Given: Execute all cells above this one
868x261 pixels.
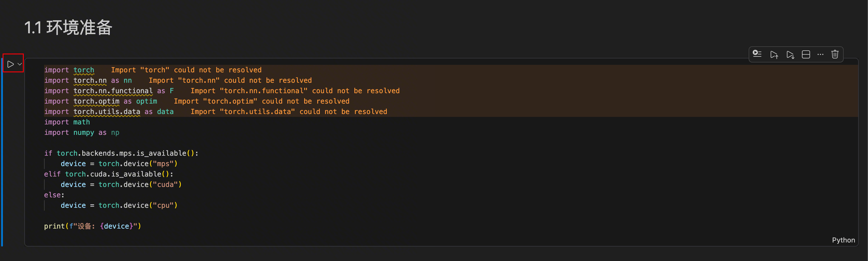Looking at the screenshot, I should [774, 54].
